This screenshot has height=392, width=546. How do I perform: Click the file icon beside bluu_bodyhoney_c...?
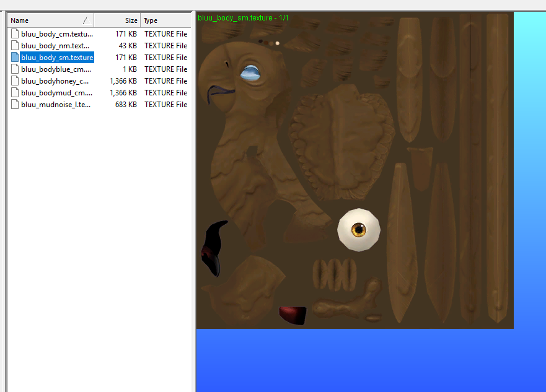[15, 81]
